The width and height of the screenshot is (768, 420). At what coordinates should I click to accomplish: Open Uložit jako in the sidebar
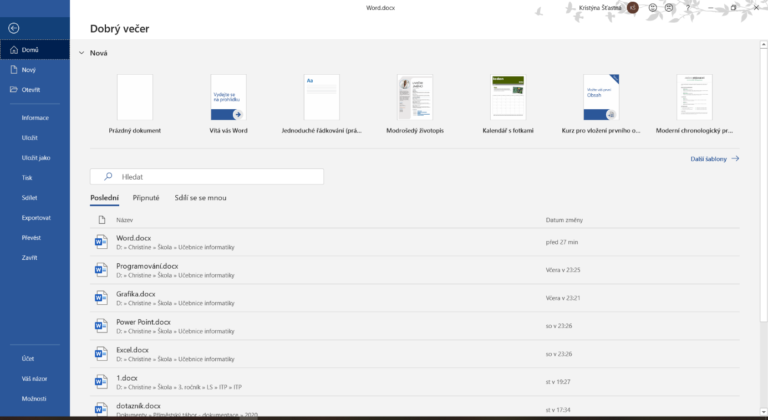point(37,157)
